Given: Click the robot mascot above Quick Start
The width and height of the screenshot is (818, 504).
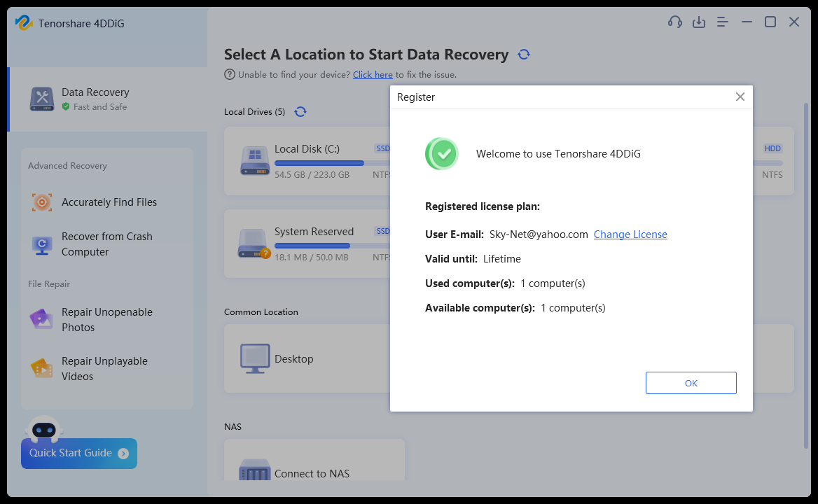Looking at the screenshot, I should 44,430.
